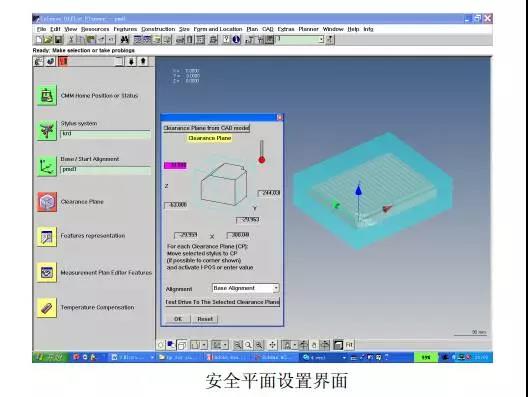Click the binoculars find icon in toolbar

124,40
